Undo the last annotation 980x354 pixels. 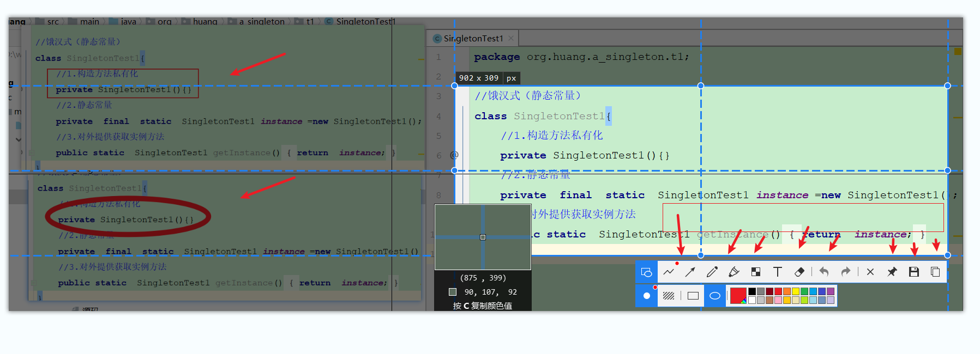pos(824,272)
